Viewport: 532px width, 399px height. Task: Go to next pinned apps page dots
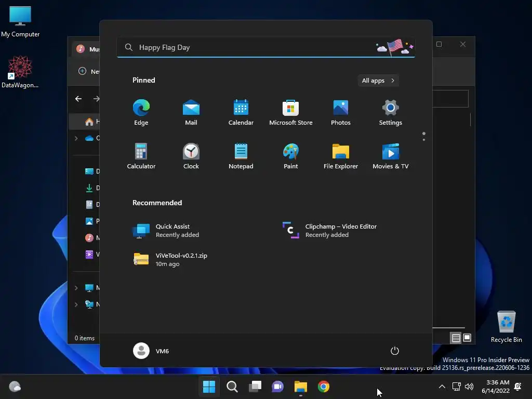pos(424,137)
